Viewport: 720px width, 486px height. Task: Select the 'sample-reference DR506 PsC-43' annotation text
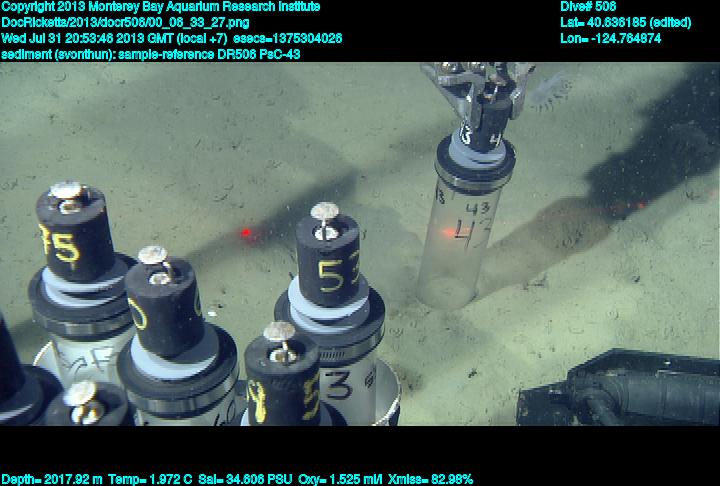point(209,54)
